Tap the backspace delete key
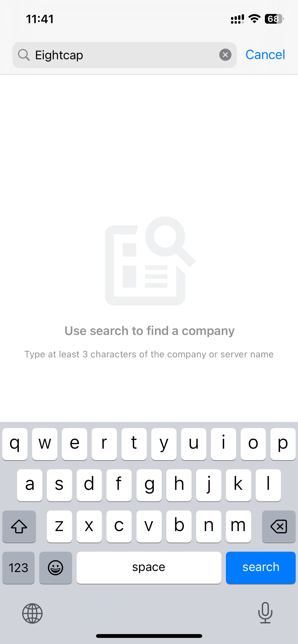This screenshot has height=644, width=298. [x=279, y=526]
